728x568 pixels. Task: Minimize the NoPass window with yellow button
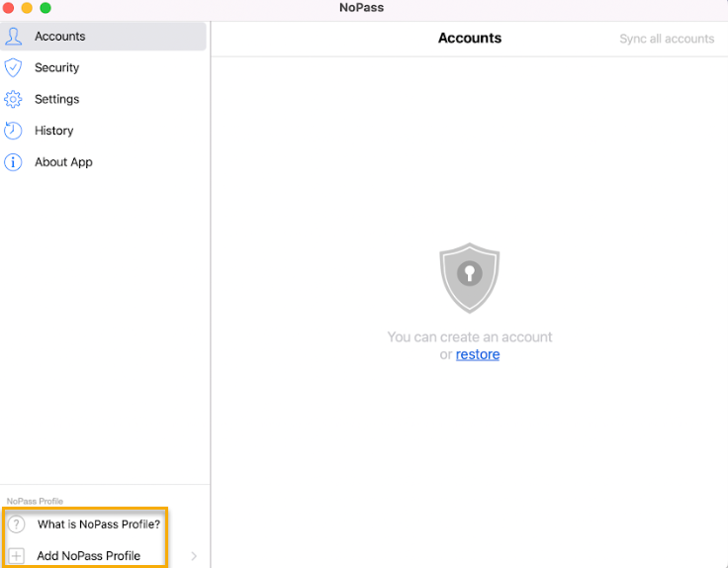point(27,8)
